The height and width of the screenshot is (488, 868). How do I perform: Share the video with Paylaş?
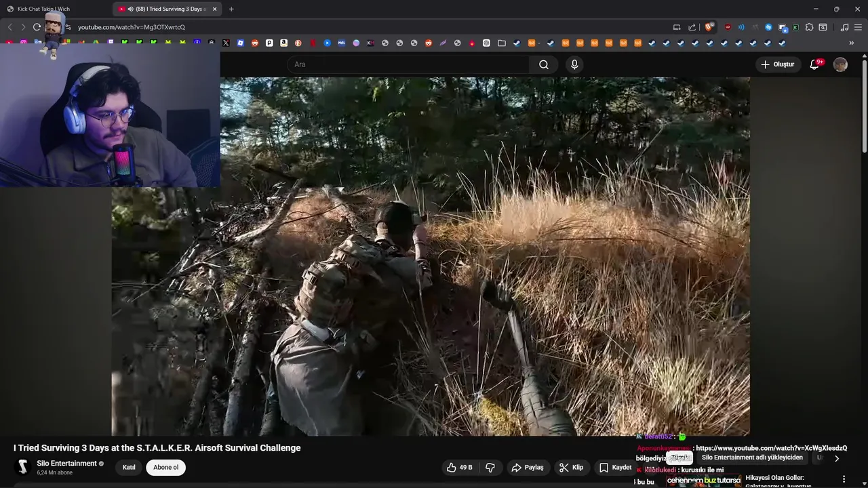pos(528,467)
